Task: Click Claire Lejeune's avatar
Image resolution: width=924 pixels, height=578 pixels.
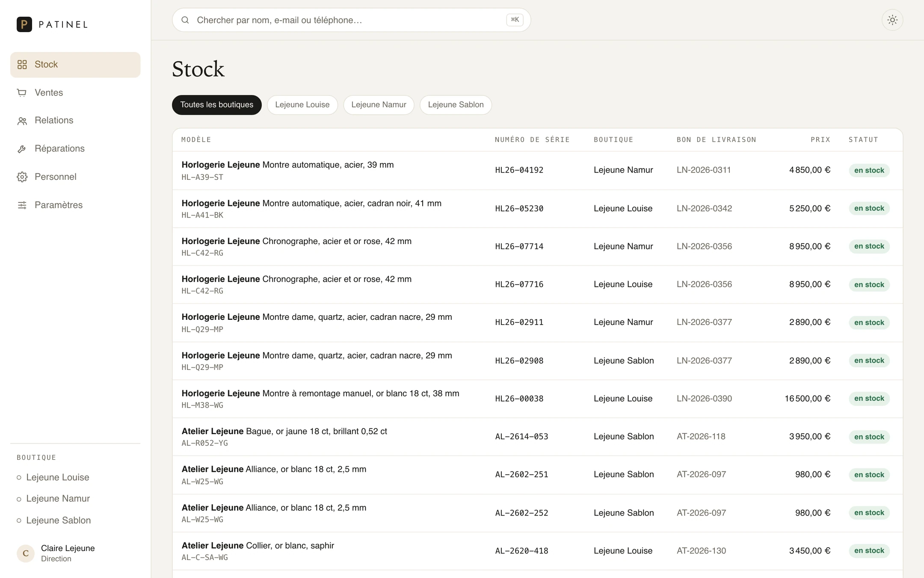Action: pos(26,553)
